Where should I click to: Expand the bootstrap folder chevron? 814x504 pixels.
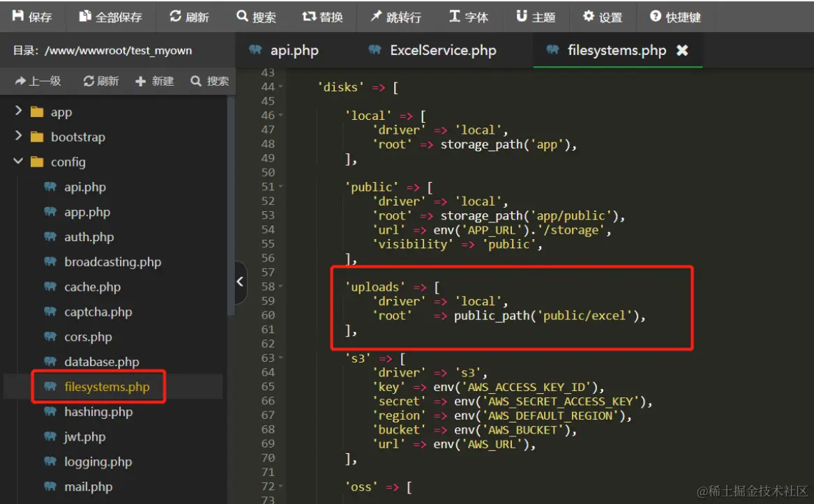point(18,135)
